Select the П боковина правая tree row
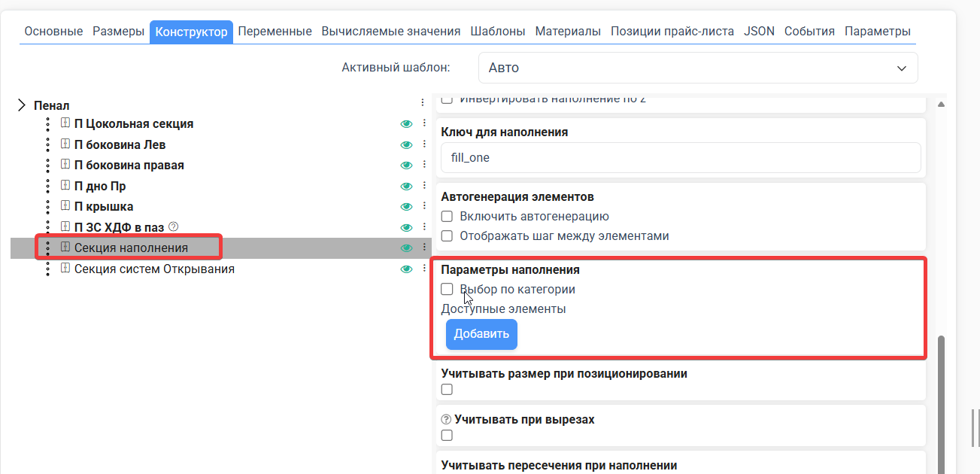 pos(221,165)
